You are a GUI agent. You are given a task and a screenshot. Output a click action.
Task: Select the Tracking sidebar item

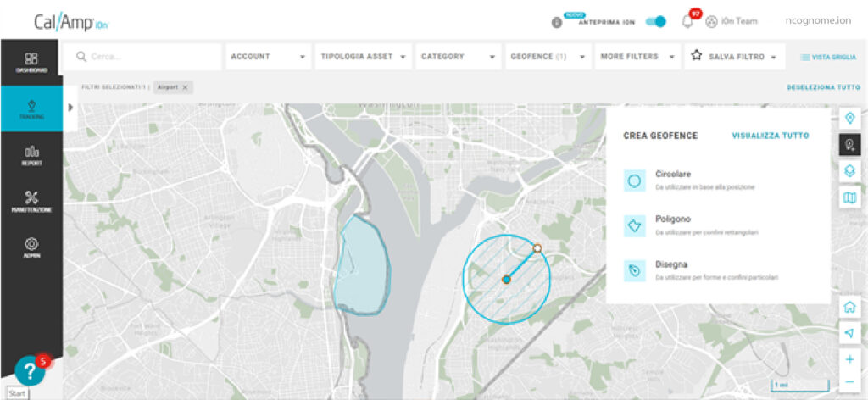(31, 108)
